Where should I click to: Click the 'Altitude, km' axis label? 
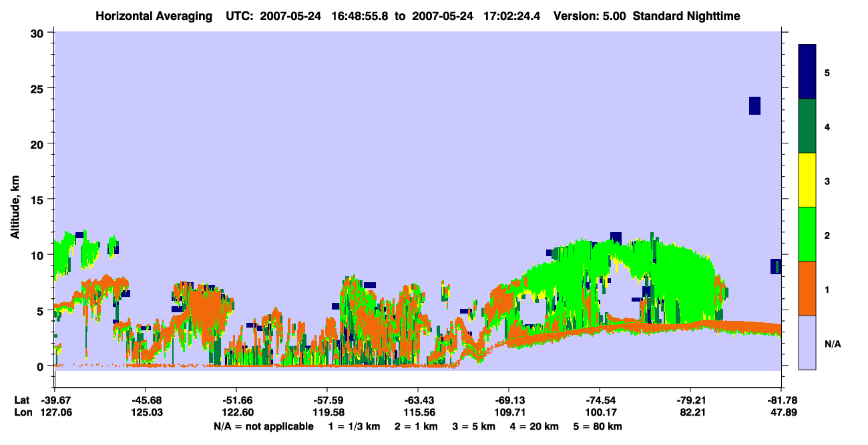tap(15, 199)
